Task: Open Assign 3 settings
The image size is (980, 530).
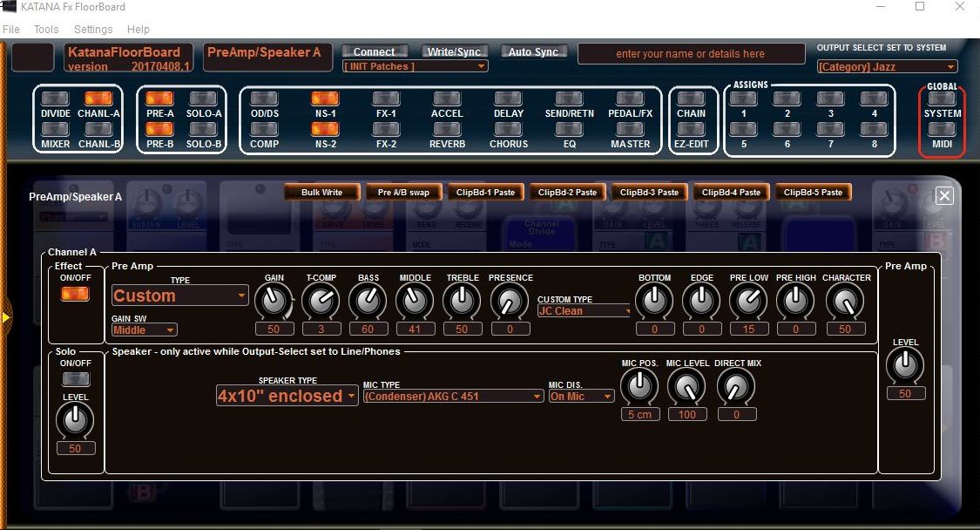Action: coord(831,99)
